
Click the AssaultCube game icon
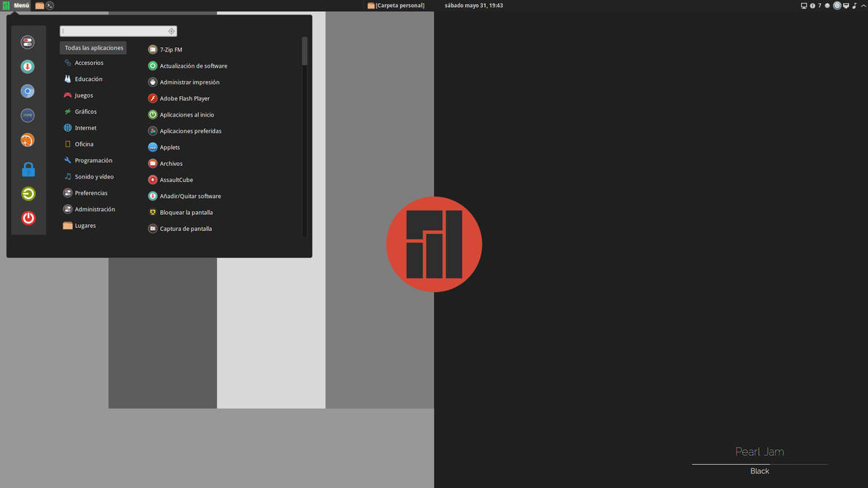click(x=153, y=179)
